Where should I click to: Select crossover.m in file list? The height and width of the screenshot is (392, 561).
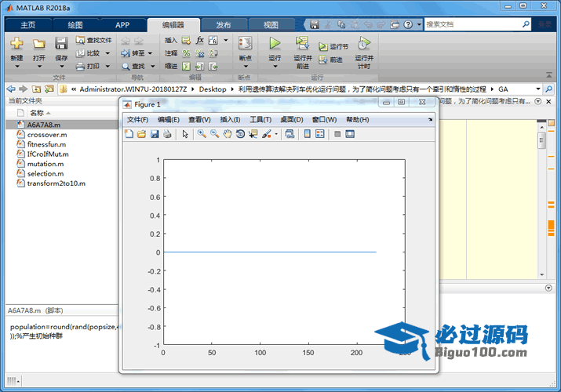47,135
